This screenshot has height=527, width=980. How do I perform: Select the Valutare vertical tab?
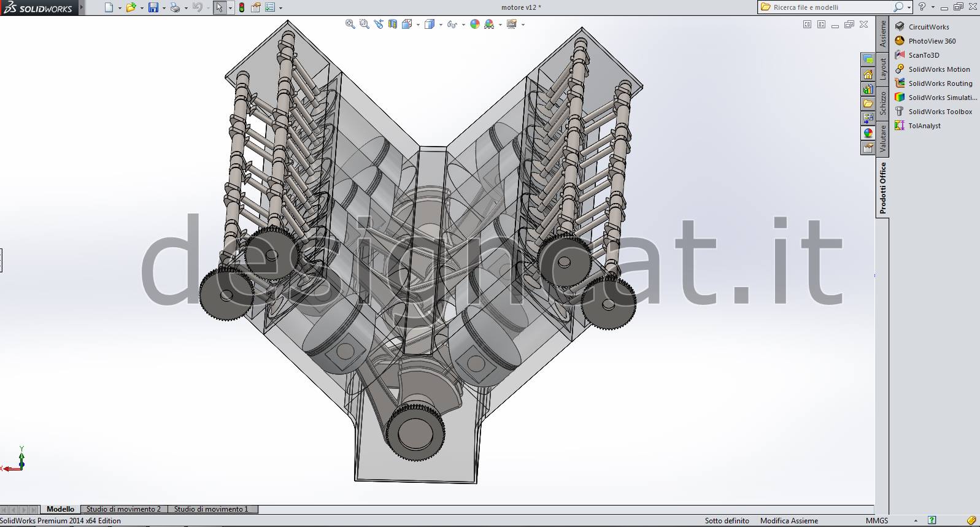click(x=882, y=138)
